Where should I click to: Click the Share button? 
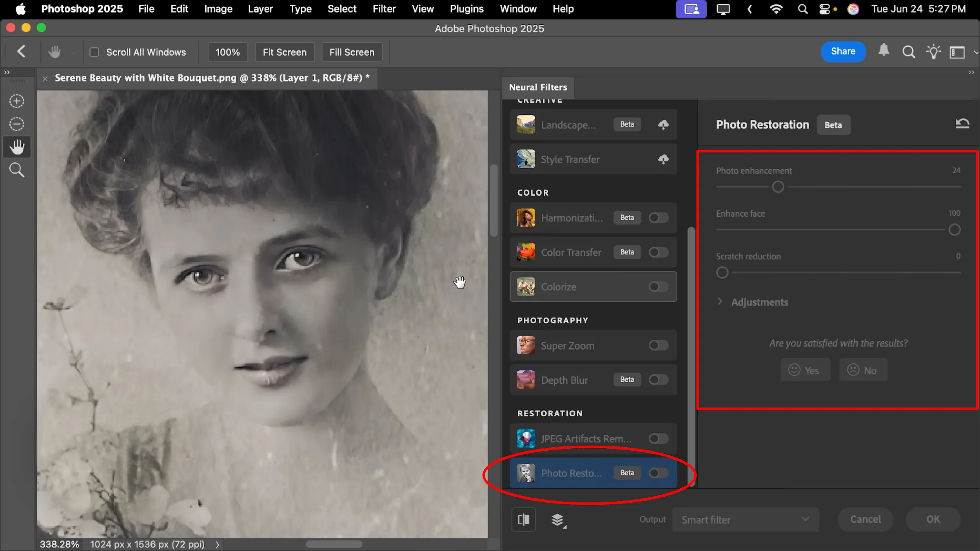pyautogui.click(x=842, y=51)
